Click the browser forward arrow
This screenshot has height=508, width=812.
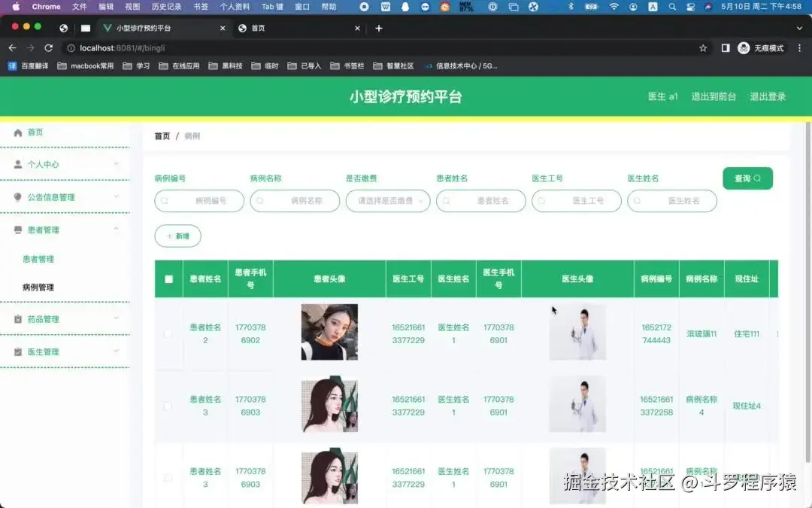pos(31,47)
